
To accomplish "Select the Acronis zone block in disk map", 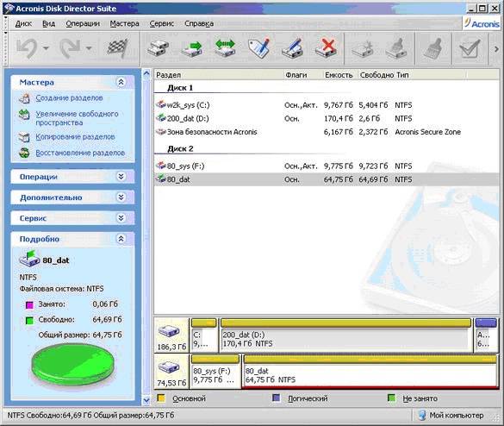I will (486, 335).
